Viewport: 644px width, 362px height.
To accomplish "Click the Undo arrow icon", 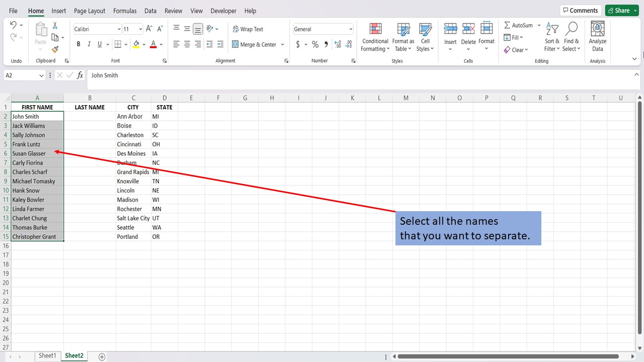I will point(14,25).
